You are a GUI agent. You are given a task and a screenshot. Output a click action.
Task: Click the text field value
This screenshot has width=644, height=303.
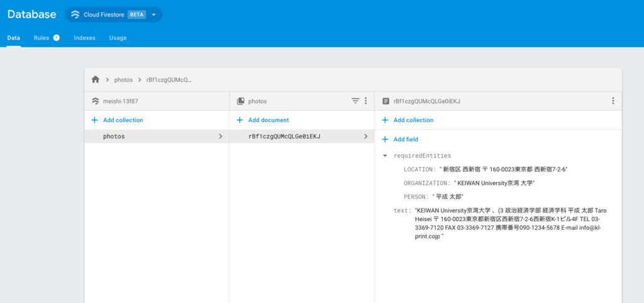tap(511, 224)
